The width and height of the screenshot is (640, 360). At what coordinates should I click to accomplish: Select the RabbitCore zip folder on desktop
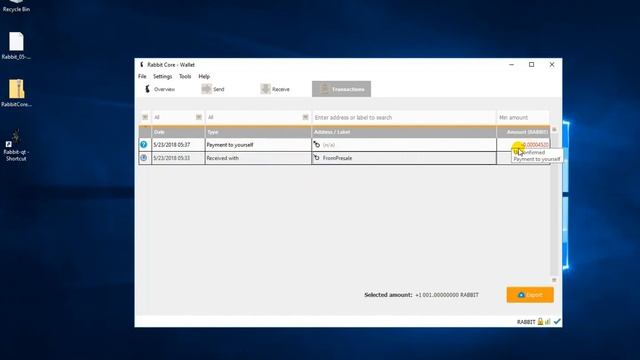pos(16,93)
